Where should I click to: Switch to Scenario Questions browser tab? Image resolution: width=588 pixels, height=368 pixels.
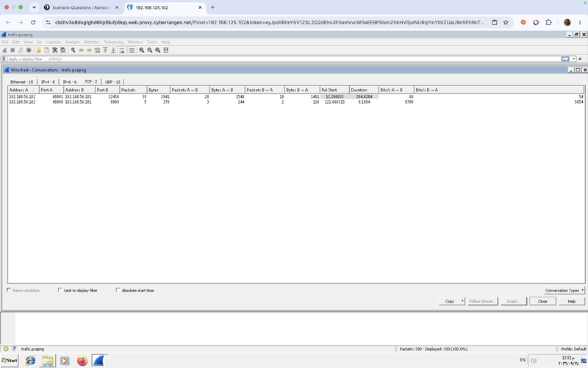pos(82,7)
